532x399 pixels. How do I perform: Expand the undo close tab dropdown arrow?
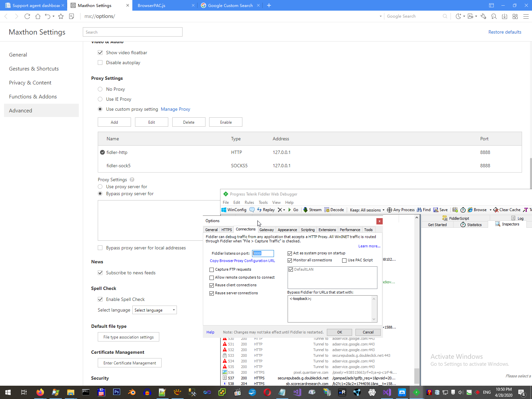tap(54, 16)
